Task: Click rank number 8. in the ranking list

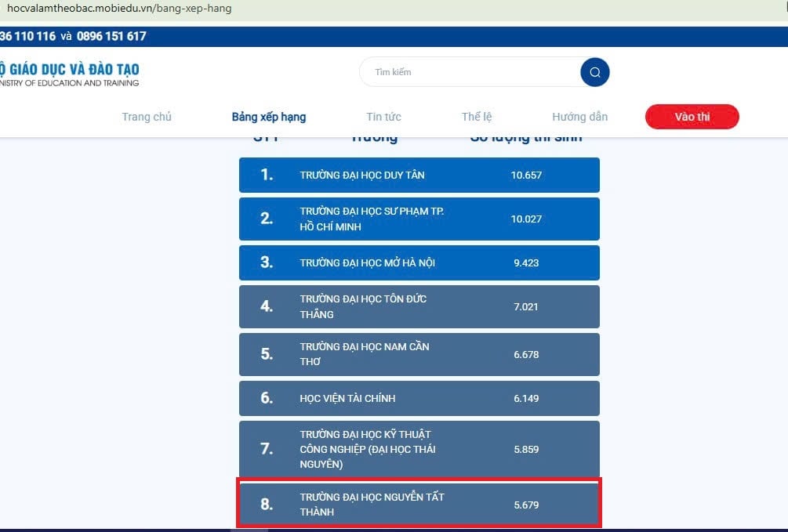Action: 267,504
